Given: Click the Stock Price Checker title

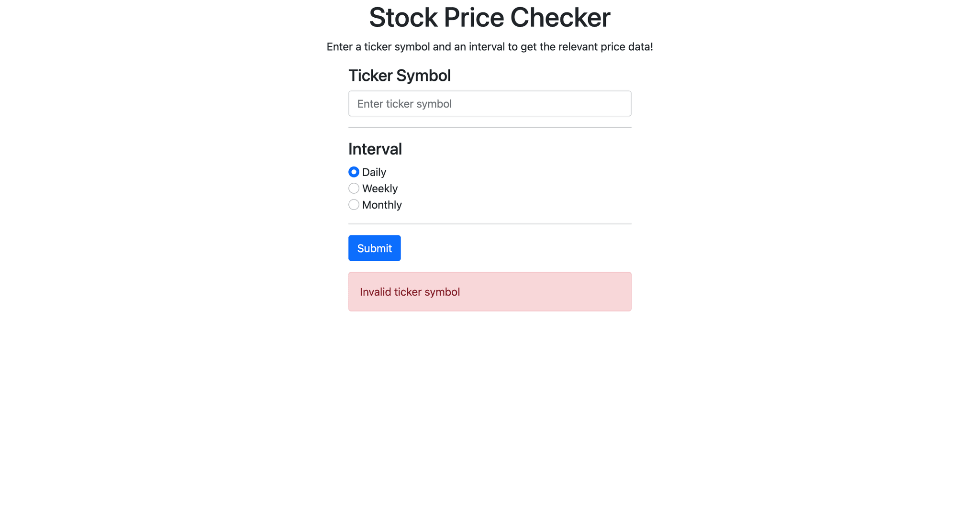Looking at the screenshot, I should [x=490, y=17].
